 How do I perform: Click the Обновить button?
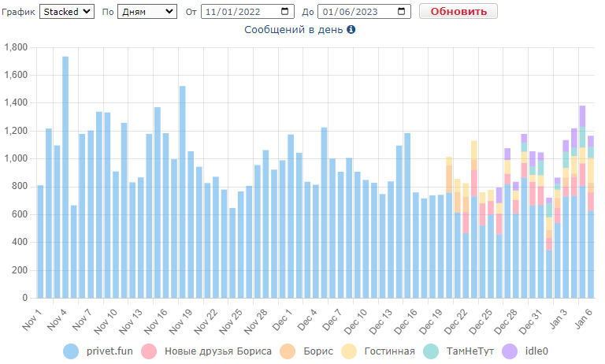[x=458, y=12]
